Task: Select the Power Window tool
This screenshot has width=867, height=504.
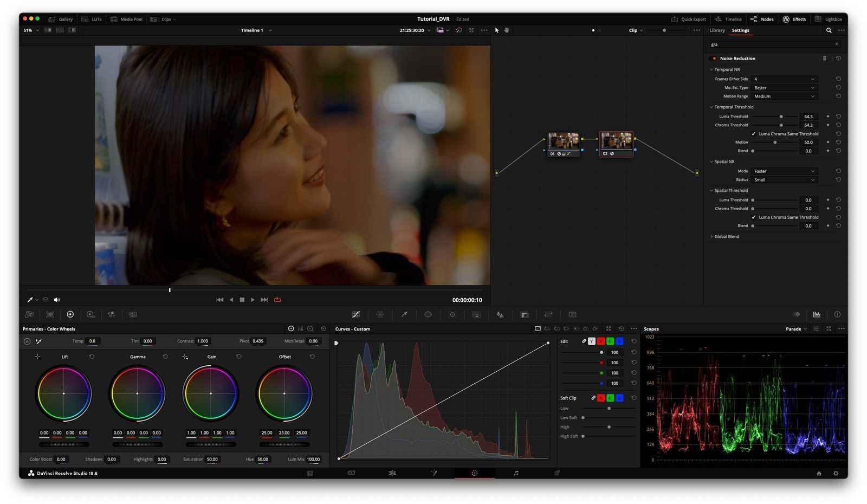Action: pos(428,314)
